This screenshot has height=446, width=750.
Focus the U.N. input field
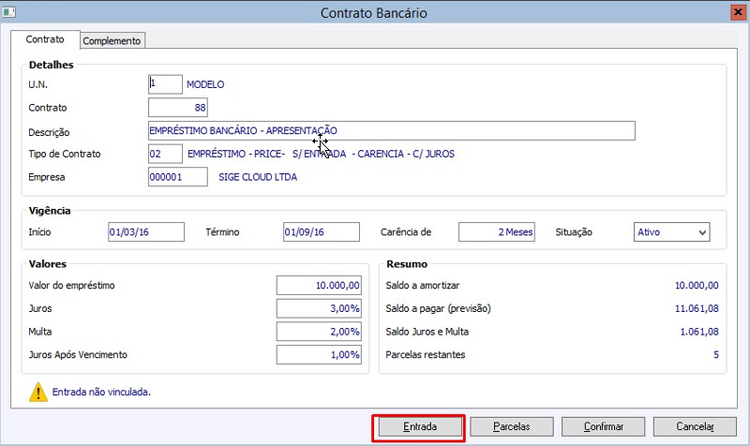pyautogui.click(x=165, y=84)
